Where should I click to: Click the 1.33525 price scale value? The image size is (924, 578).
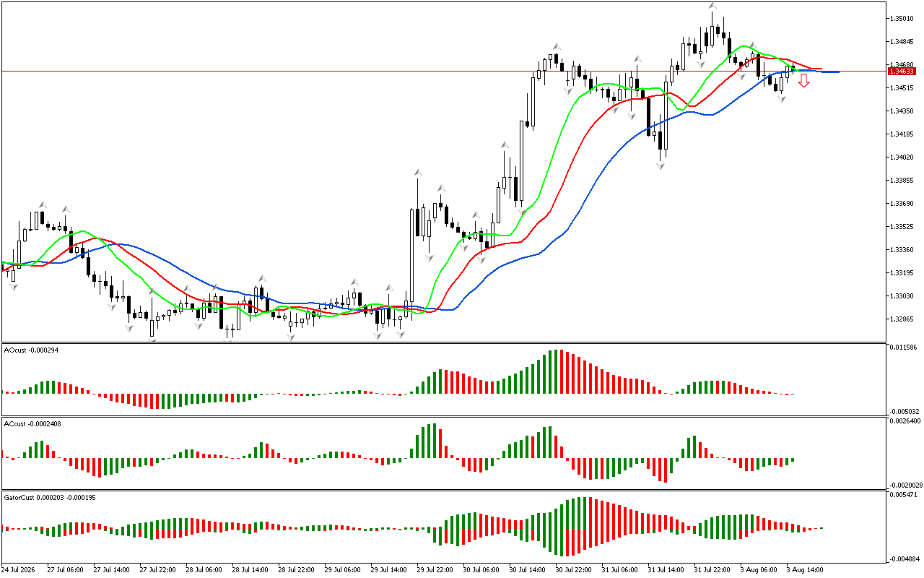pos(903,226)
